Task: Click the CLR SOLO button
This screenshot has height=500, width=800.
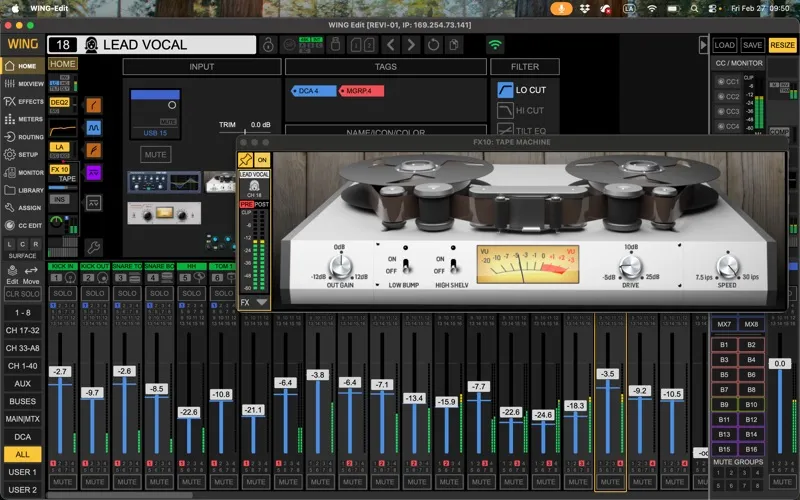Action: coord(22,294)
